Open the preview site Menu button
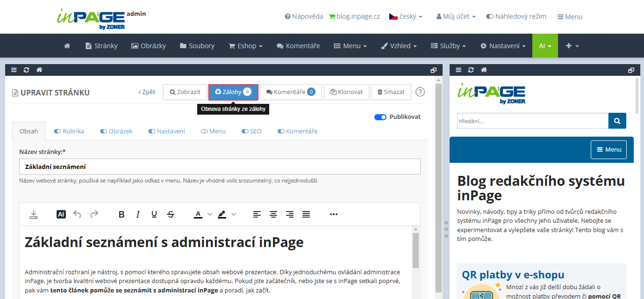 pyautogui.click(x=608, y=150)
